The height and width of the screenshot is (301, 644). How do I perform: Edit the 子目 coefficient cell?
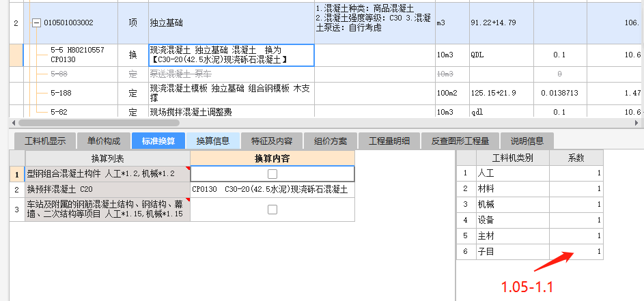576,251
